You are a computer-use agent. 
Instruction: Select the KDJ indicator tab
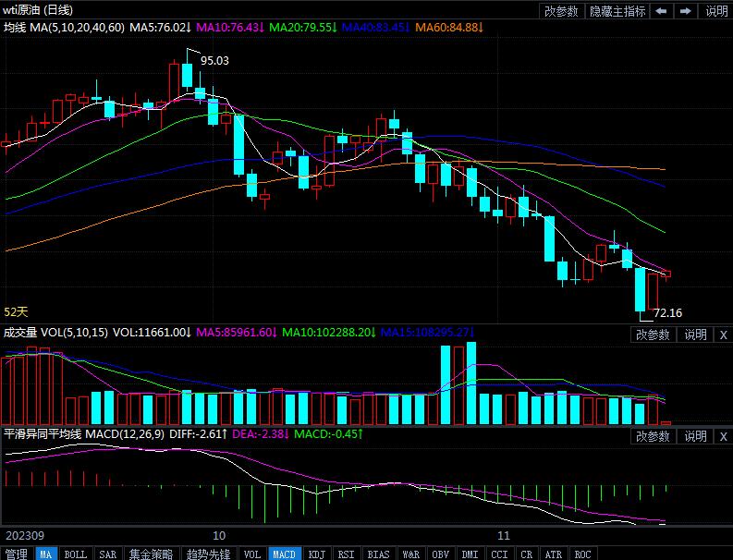(x=317, y=554)
